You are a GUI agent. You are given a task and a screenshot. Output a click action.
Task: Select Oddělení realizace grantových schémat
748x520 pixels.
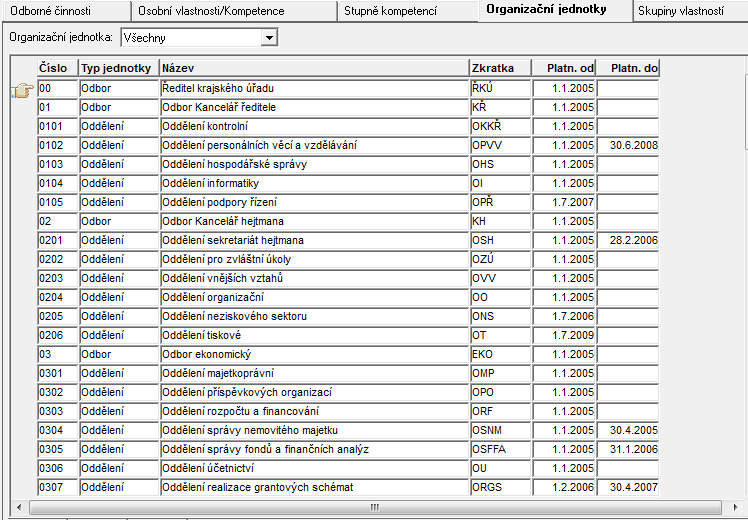click(315, 488)
